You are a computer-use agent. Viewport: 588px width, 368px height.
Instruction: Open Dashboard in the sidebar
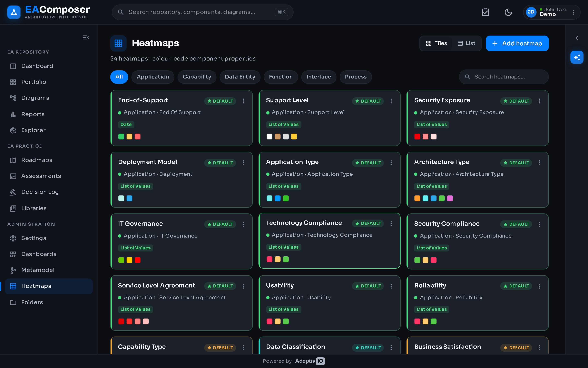click(49, 66)
